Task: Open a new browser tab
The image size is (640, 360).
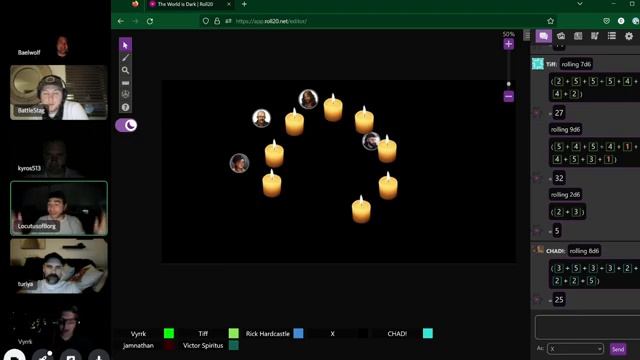Action: click(x=244, y=4)
